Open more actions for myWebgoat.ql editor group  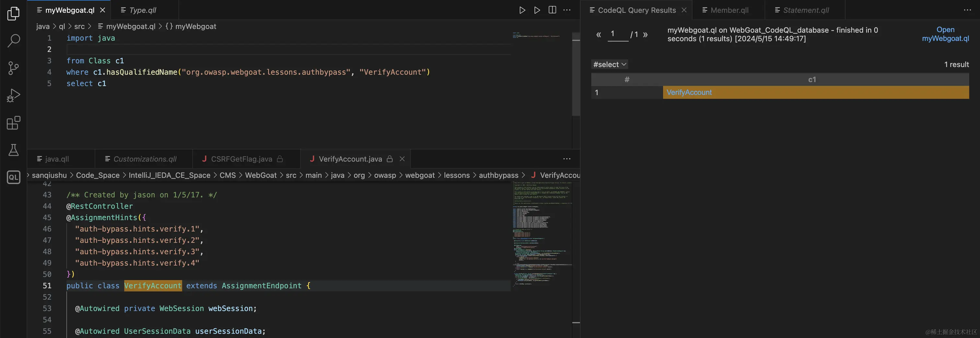pos(567,10)
